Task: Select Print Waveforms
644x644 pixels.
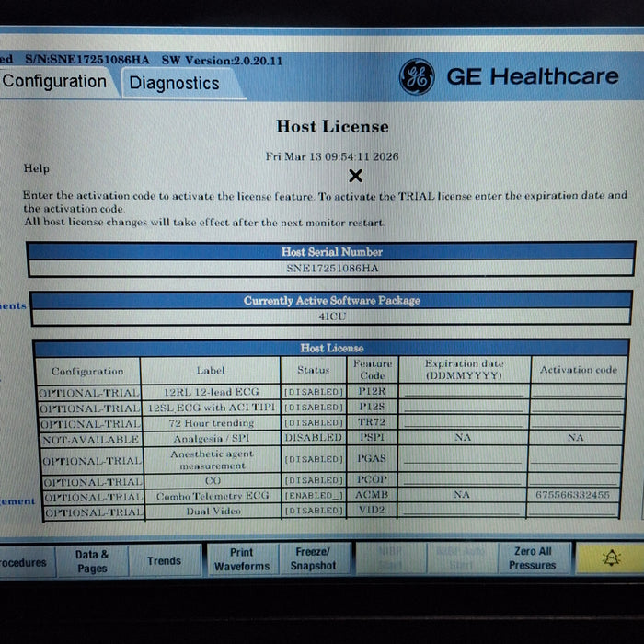Action: click(242, 559)
